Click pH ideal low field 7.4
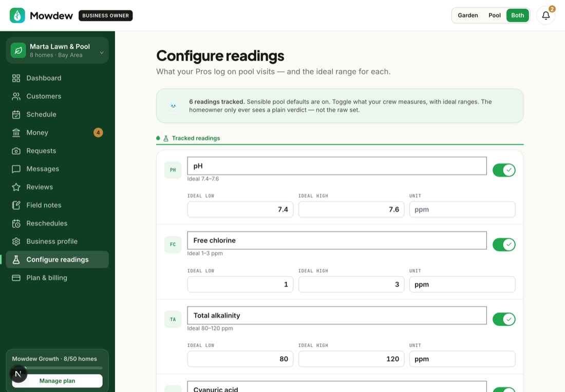 coord(240,209)
